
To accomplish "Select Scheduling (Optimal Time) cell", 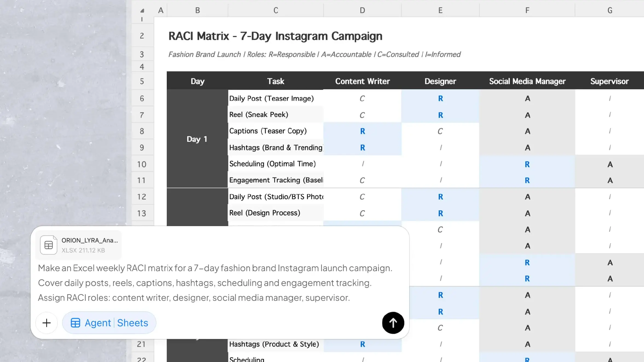I will click(276, 164).
